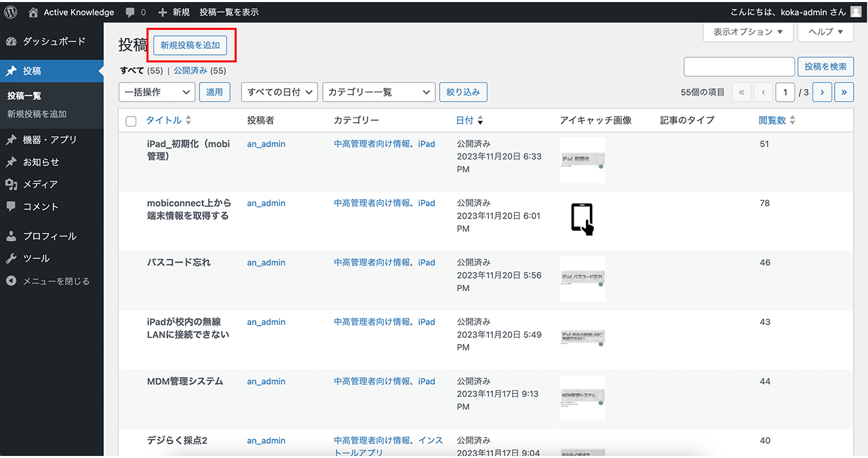This screenshot has height=458, width=868.
Task: Open メディア menu item
Action: click(52, 184)
